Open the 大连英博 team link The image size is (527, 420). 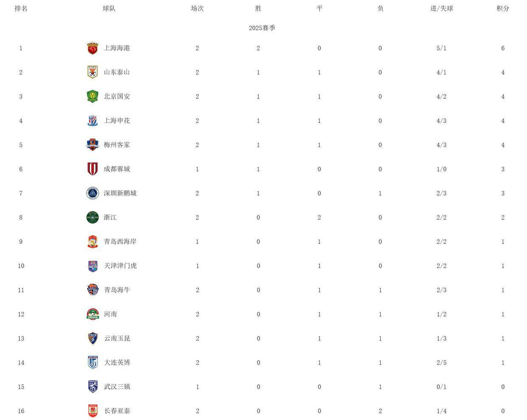point(117,362)
